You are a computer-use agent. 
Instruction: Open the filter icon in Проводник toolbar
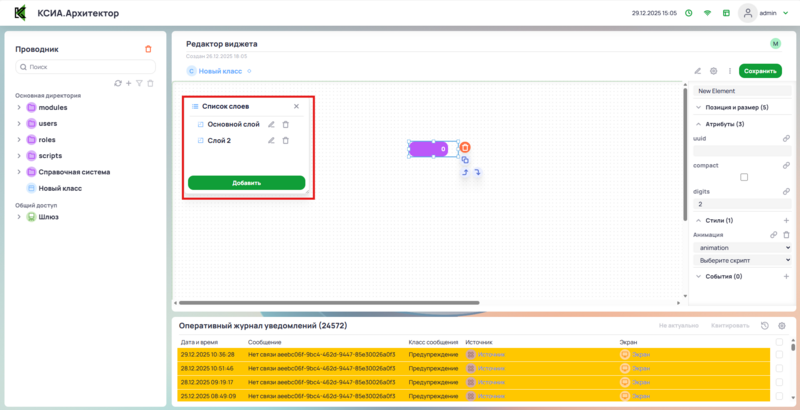tap(139, 83)
